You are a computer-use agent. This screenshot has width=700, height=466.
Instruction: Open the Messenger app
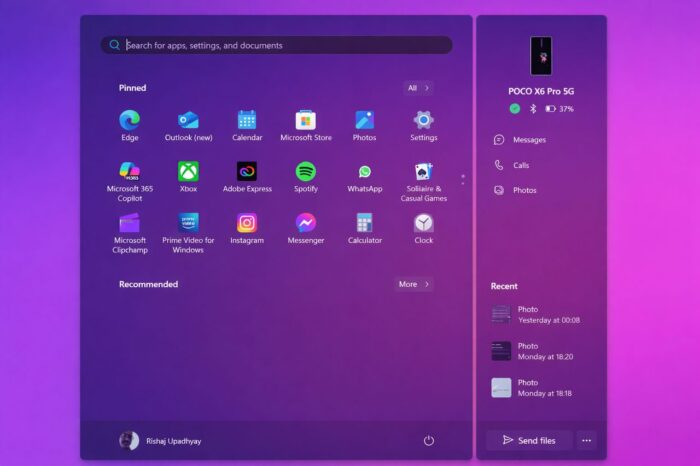(x=306, y=229)
